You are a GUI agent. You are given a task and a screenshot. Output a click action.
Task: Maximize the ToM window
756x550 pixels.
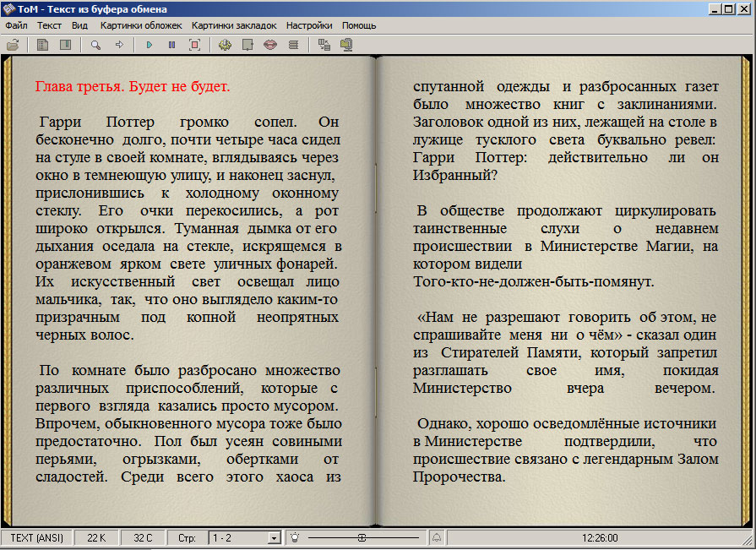(729, 8)
